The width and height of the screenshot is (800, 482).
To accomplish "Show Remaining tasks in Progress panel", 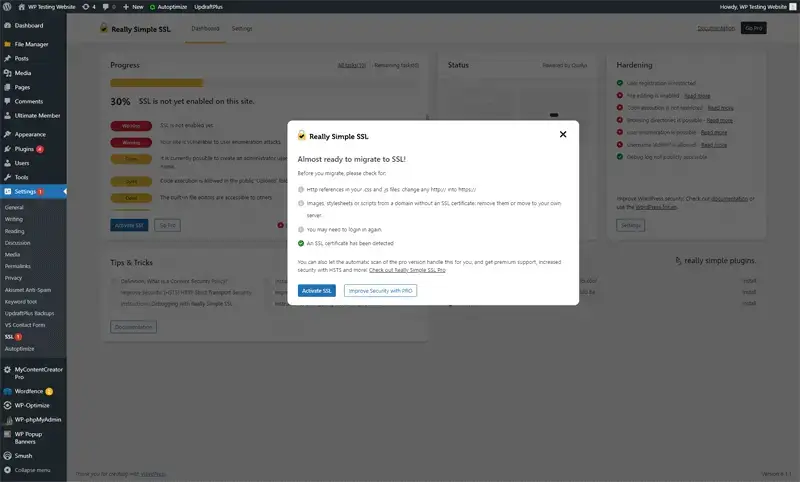I will pyautogui.click(x=396, y=65).
